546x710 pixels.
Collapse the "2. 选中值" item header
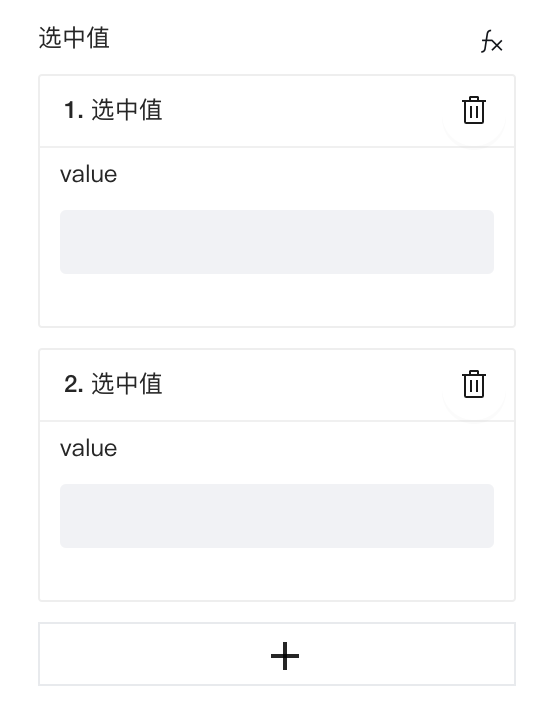(x=277, y=385)
